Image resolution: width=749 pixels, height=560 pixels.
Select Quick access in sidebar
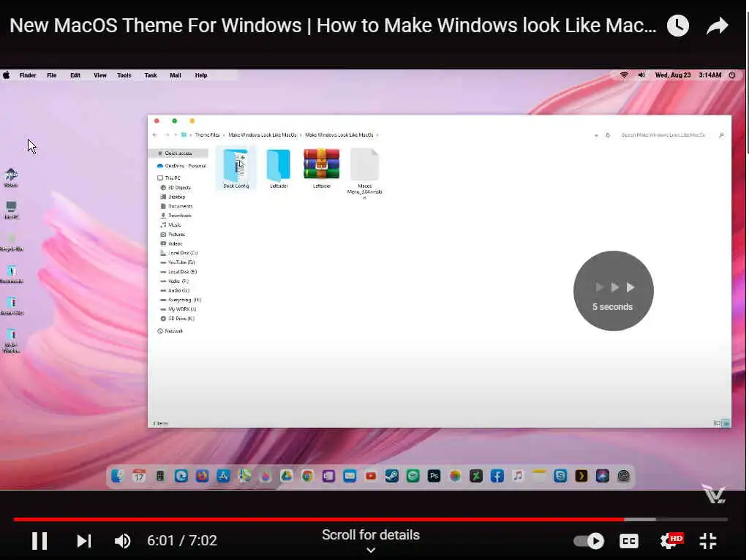click(178, 154)
